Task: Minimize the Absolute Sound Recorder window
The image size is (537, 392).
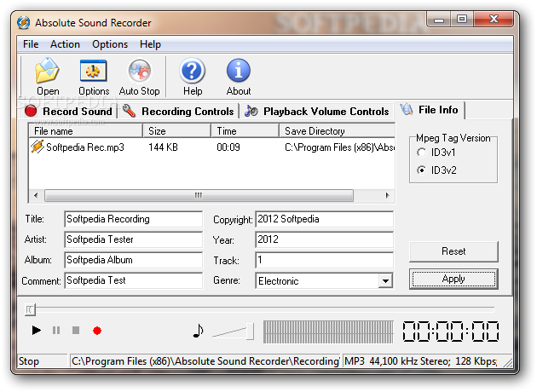Action: click(x=438, y=20)
